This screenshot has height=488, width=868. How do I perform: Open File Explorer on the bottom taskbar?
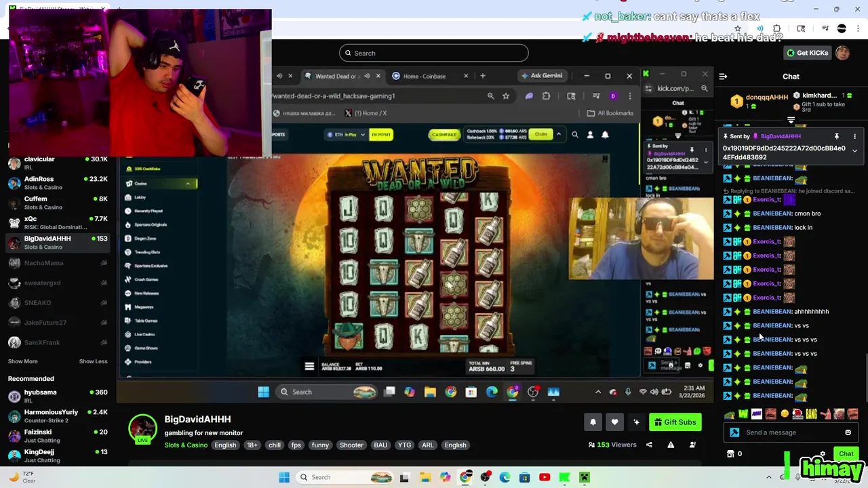(x=425, y=477)
